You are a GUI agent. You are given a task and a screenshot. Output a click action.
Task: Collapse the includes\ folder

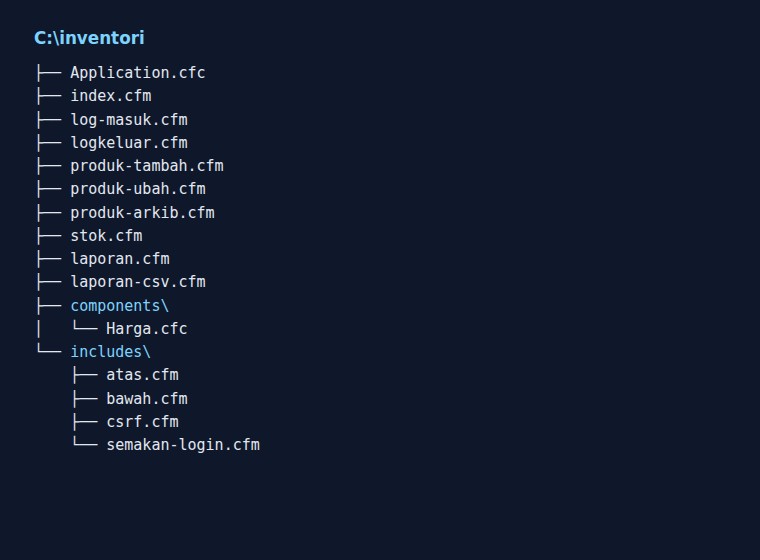tap(111, 352)
